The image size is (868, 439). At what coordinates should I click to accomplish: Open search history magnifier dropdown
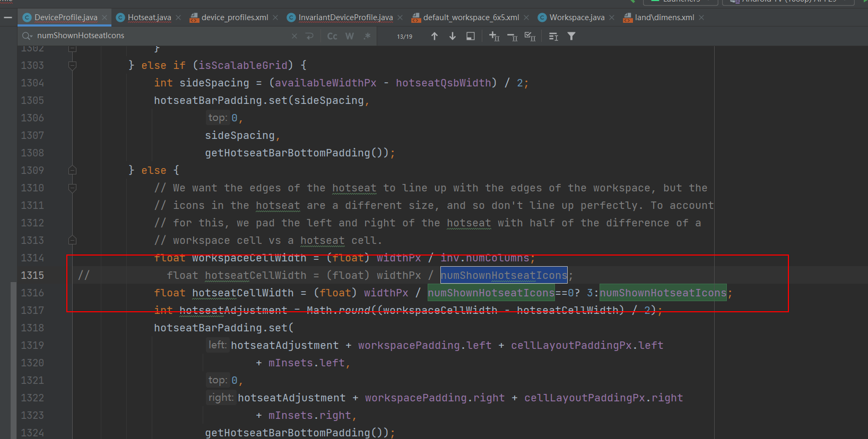pyautogui.click(x=27, y=36)
